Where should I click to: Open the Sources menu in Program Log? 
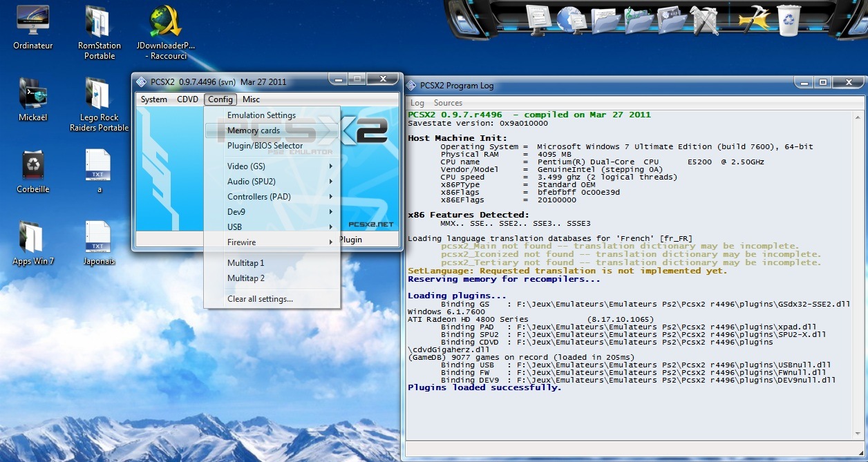click(448, 103)
